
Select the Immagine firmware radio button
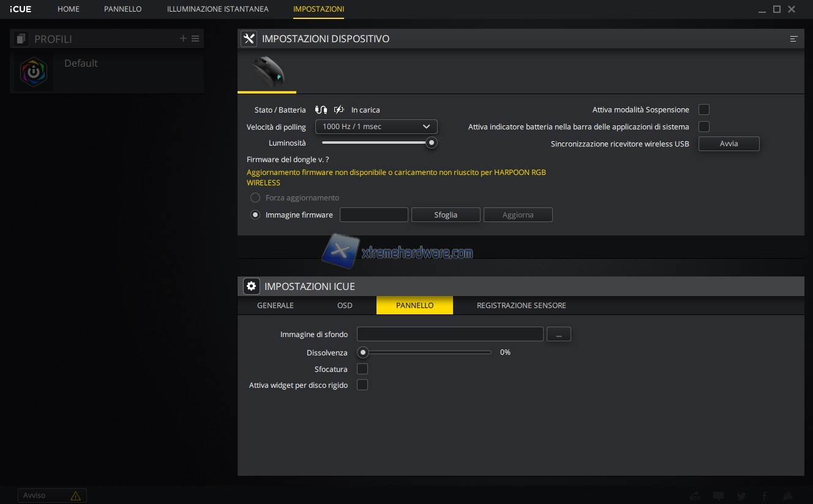point(255,215)
